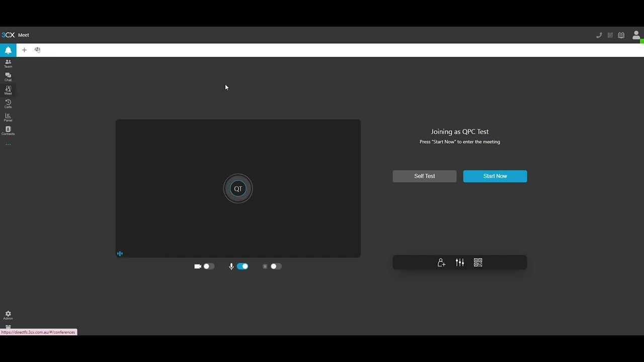Click the phone dialer icon in header
Image resolution: width=644 pixels, height=362 pixels.
(x=599, y=35)
